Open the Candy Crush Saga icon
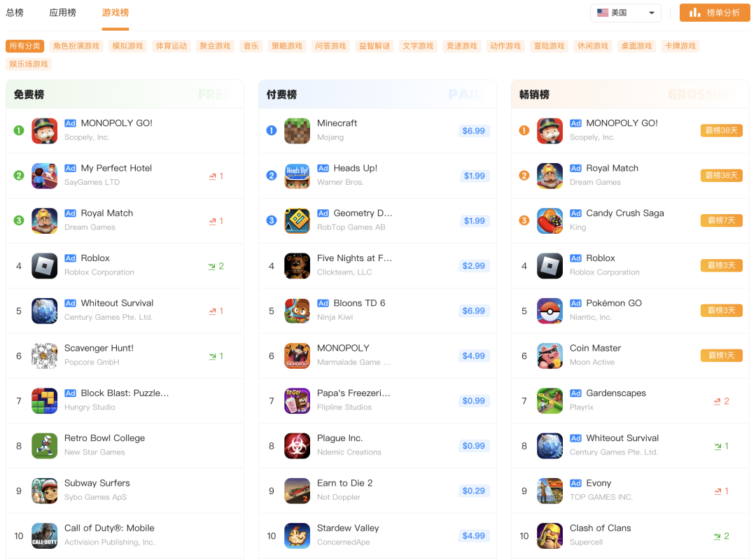Screen dimensions: 756x560 [x=549, y=221]
